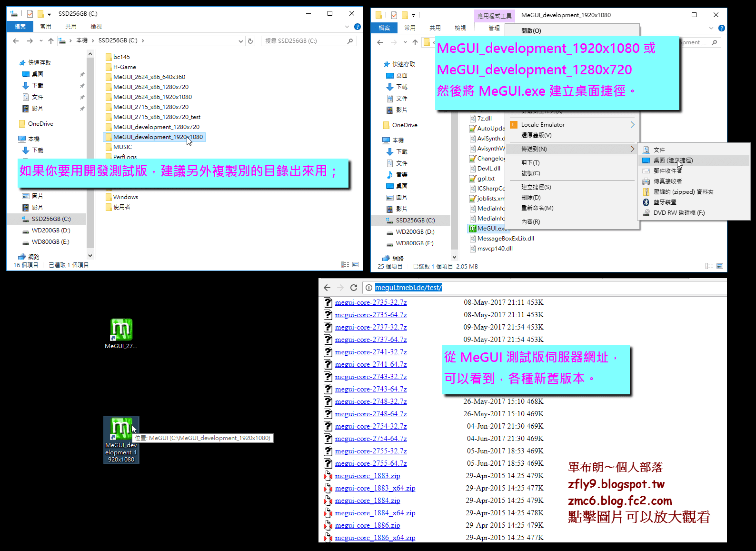Click the search magnifier in left Explorer window
The image size is (756, 551).
coord(350,41)
